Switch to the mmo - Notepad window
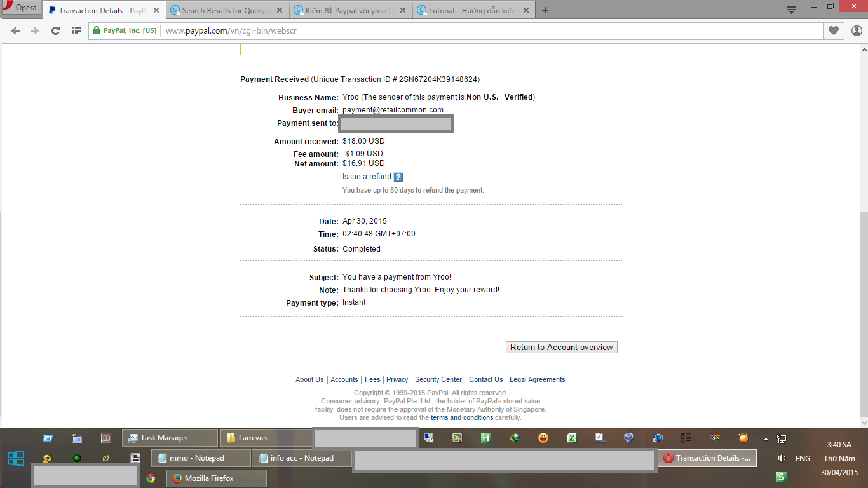The width and height of the screenshot is (868, 488). click(201, 458)
